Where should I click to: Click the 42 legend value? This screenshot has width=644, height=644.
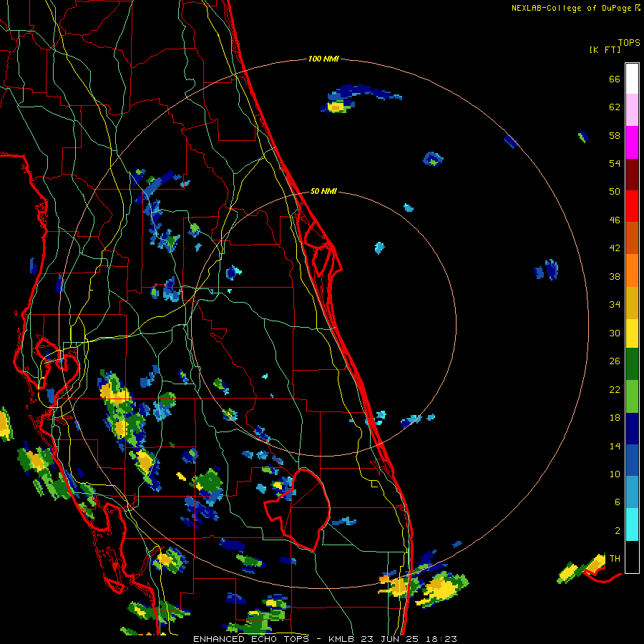coord(615,248)
